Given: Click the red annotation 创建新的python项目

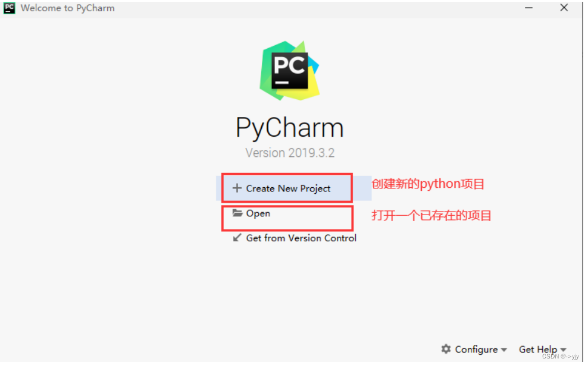Looking at the screenshot, I should (x=428, y=184).
